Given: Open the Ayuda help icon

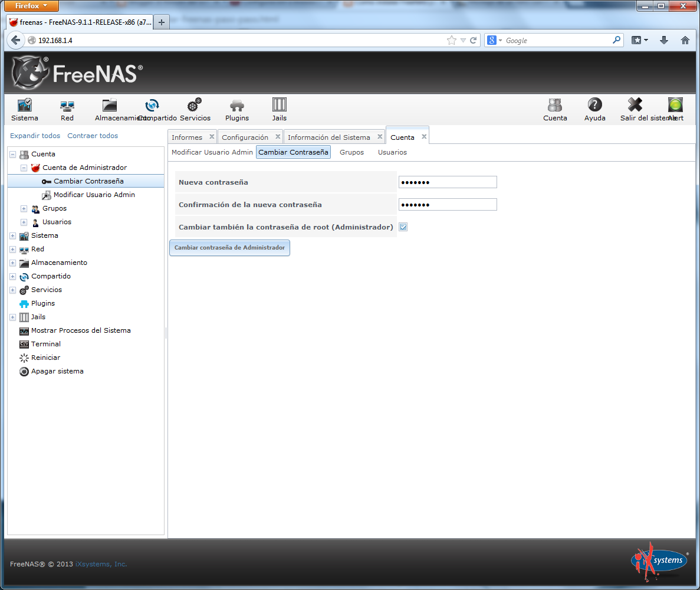Looking at the screenshot, I should tap(594, 109).
